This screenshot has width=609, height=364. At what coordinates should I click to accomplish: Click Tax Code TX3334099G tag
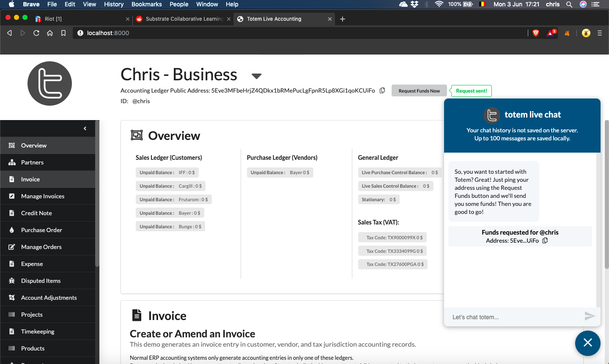pyautogui.click(x=392, y=251)
